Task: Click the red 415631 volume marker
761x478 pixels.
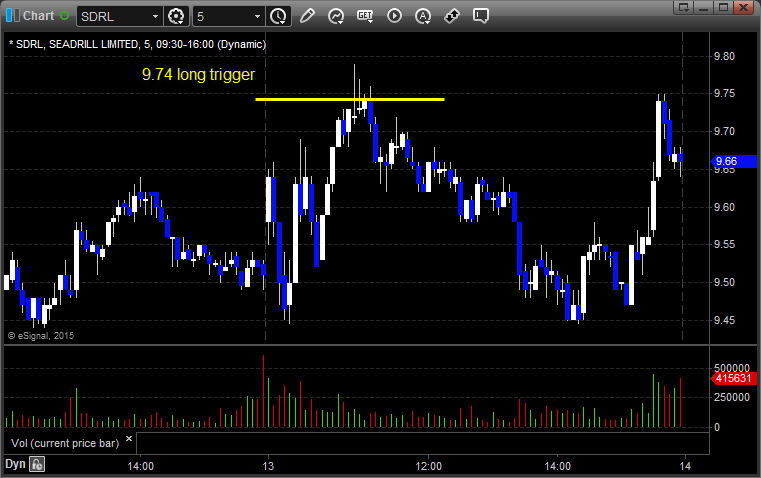Action: (x=734, y=378)
